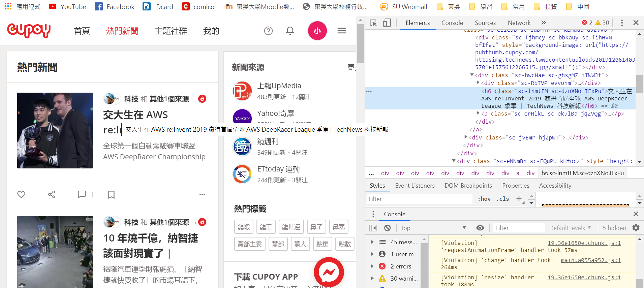Open the hamburger menu in Cupoy header

point(342,31)
